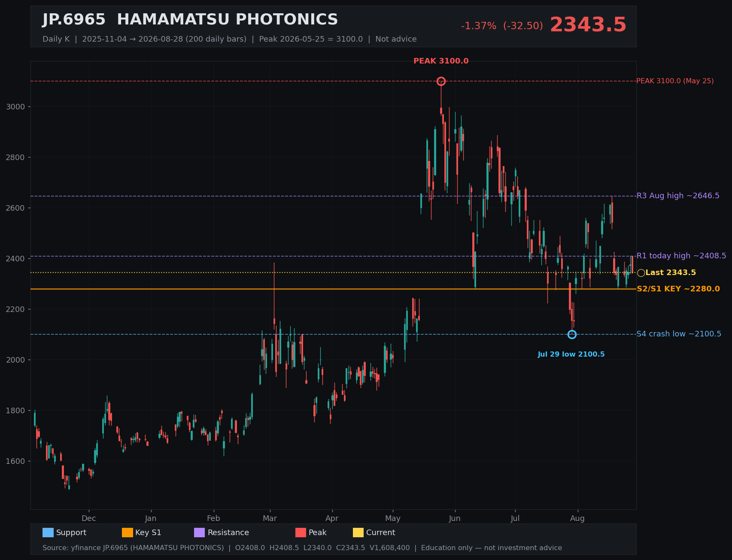732x560 pixels.
Task: Click the 2200 y-axis label
Action: coord(15,309)
